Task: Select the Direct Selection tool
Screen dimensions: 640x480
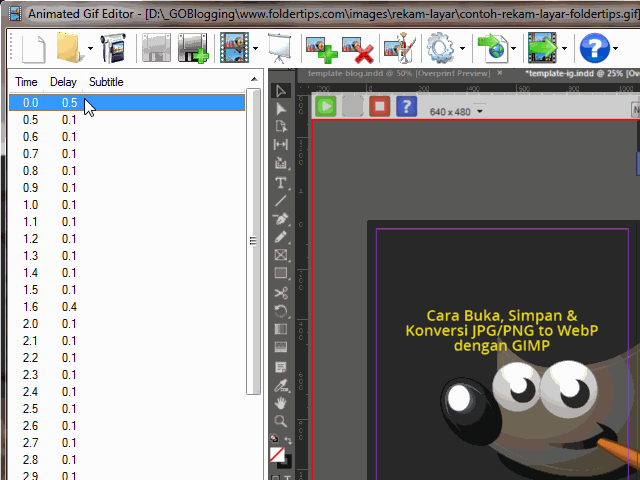Action: coord(281,109)
